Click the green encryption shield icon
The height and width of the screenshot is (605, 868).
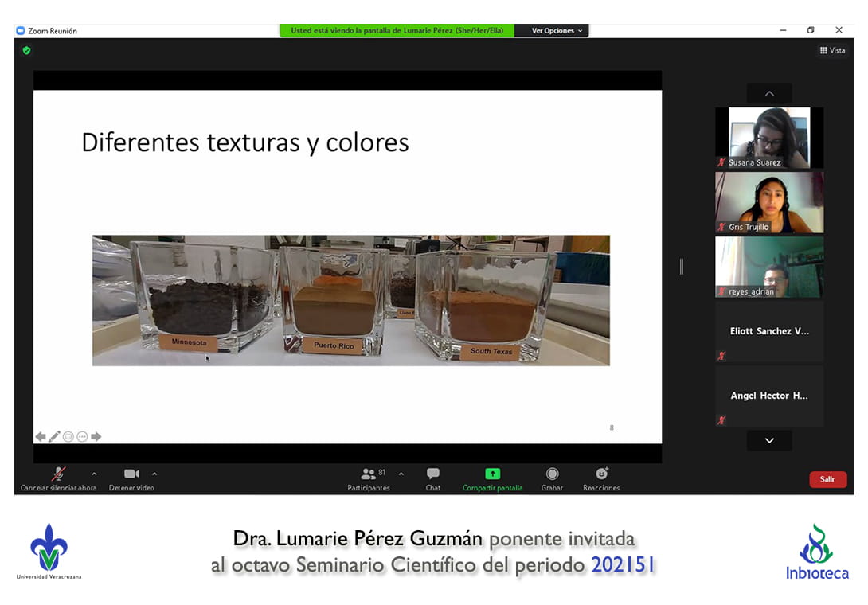click(x=26, y=50)
